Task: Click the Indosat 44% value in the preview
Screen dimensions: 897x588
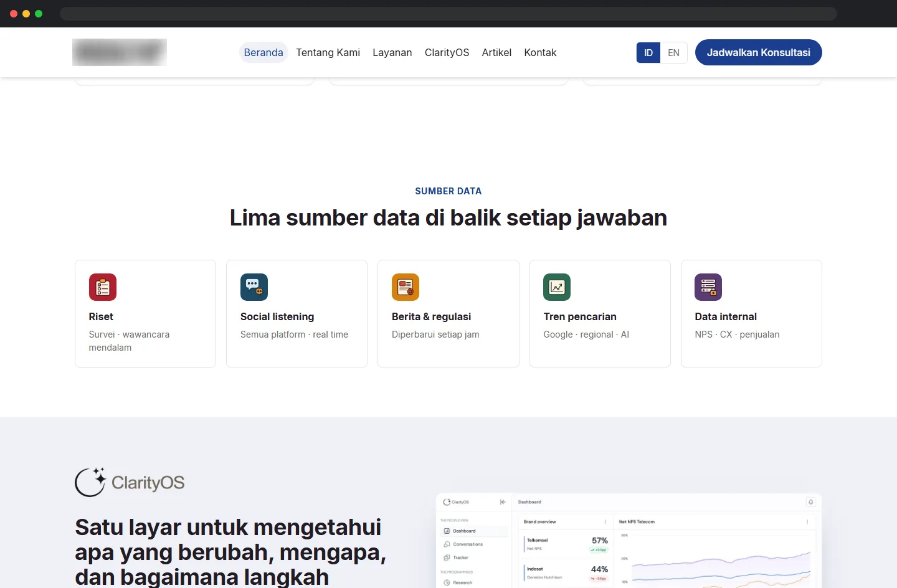Action: coord(599,569)
